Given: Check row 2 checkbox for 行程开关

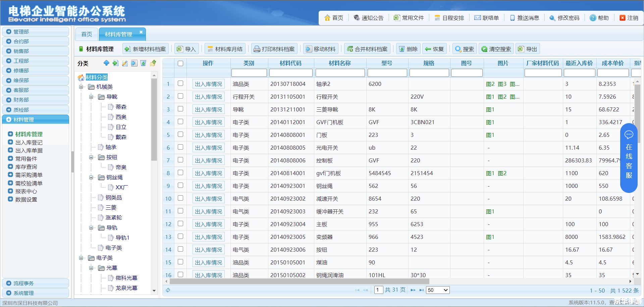Looking at the screenshot, I should tap(180, 96).
